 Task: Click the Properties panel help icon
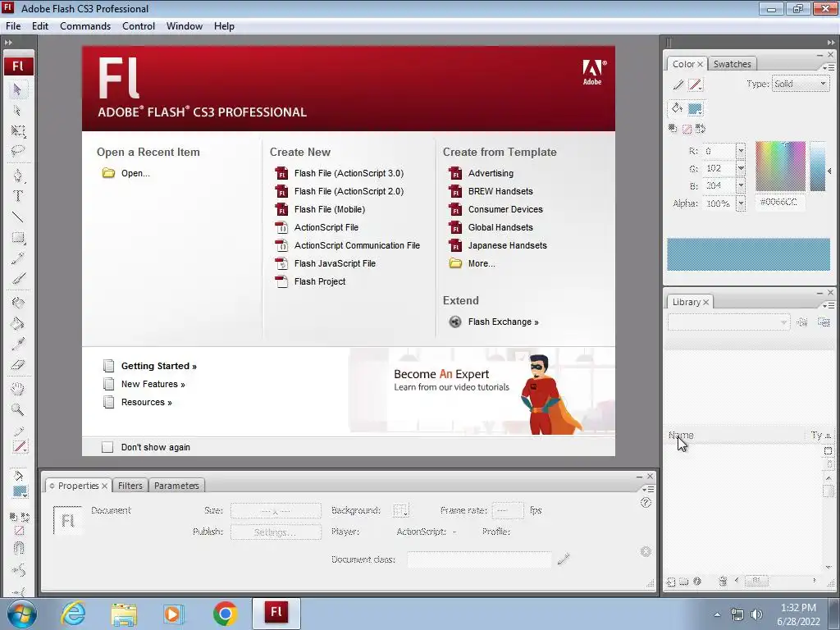point(646,503)
